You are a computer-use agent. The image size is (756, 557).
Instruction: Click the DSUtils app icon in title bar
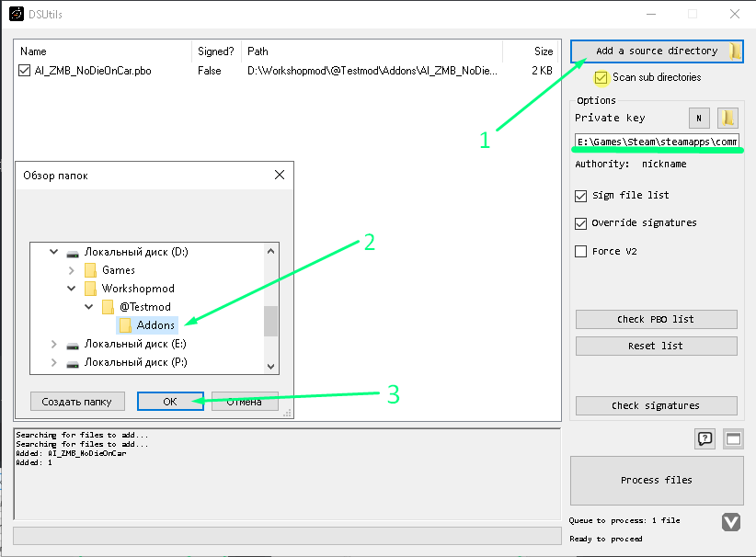coord(17,14)
